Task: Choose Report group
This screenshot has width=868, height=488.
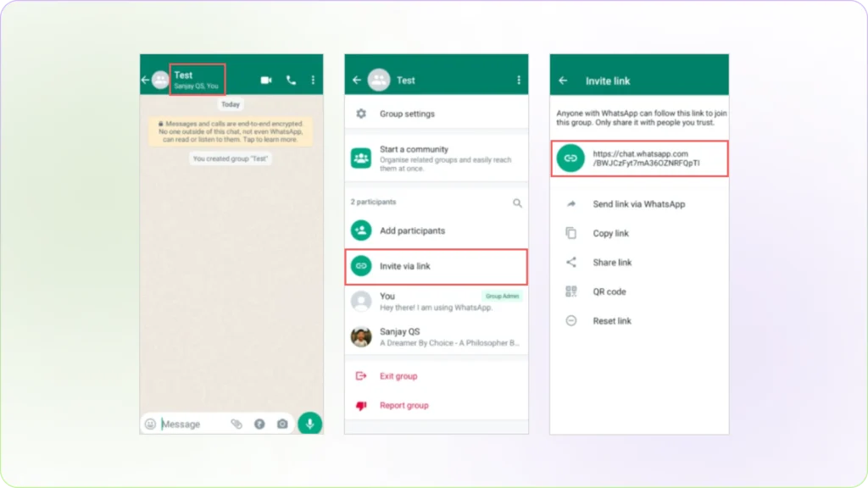Action: point(437,406)
